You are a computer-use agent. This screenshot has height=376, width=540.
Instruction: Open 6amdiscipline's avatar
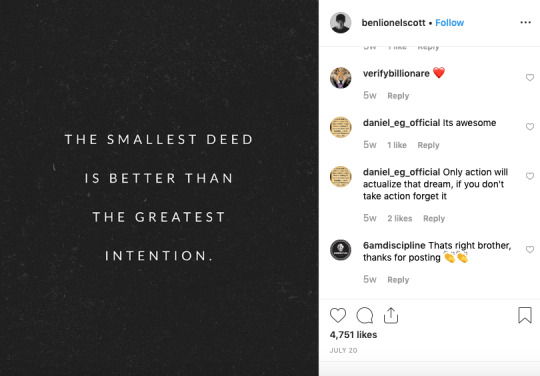(x=341, y=250)
